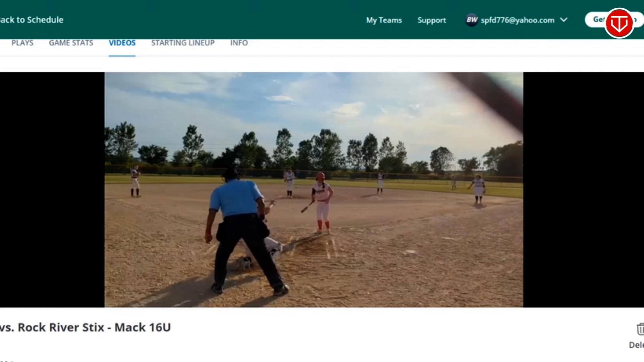This screenshot has width=644, height=362.
Task: Expand the account menu chevron
Action: coord(564,20)
